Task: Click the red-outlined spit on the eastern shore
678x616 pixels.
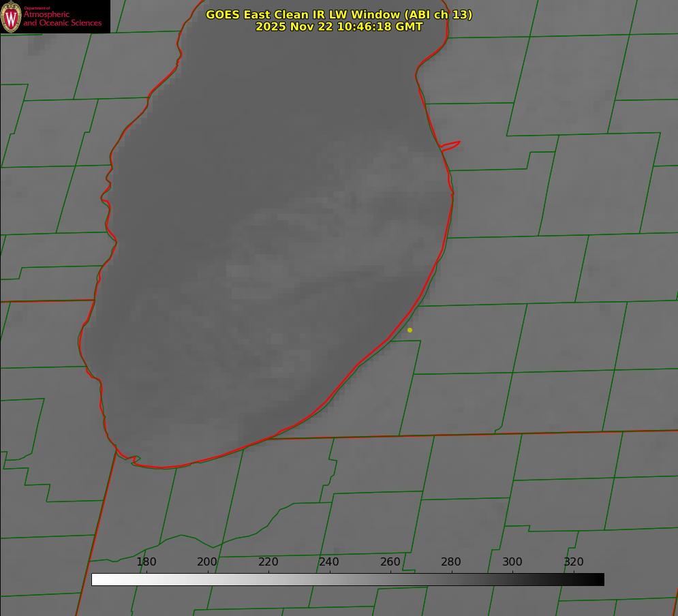Action: (451, 145)
